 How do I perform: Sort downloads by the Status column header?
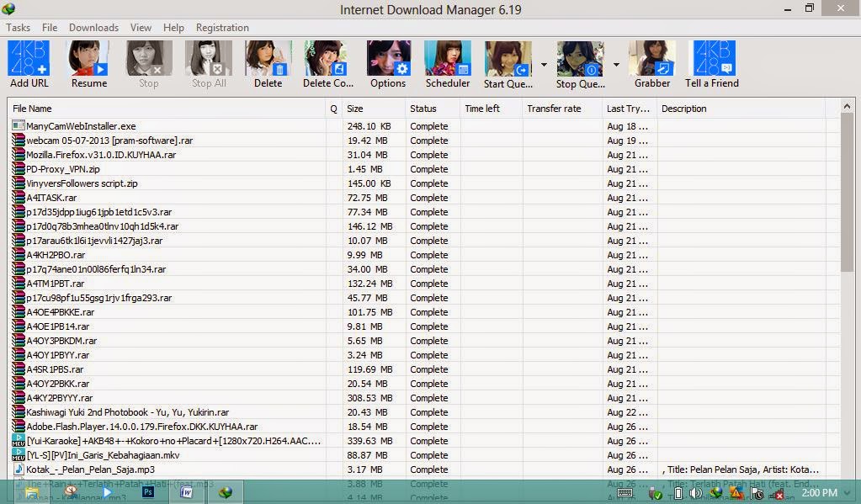pos(424,108)
